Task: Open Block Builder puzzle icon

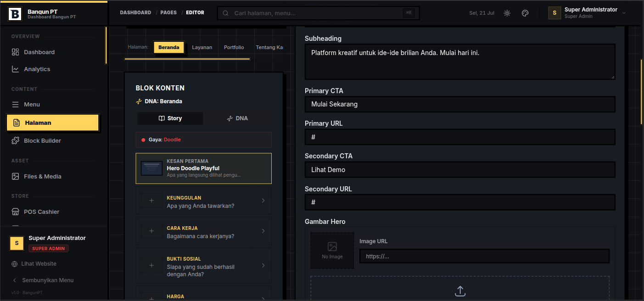Action: pyautogui.click(x=16, y=140)
